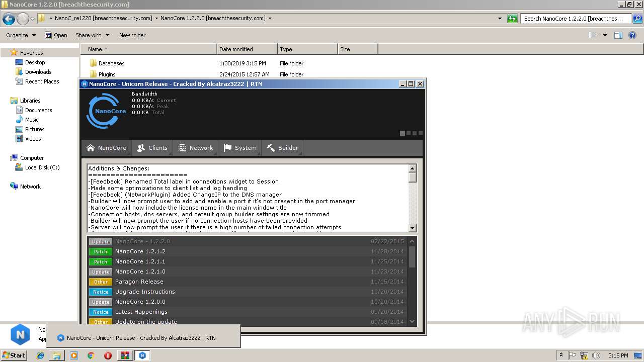
Task: Click the news list scroll down chevron
Action: [x=412, y=321]
